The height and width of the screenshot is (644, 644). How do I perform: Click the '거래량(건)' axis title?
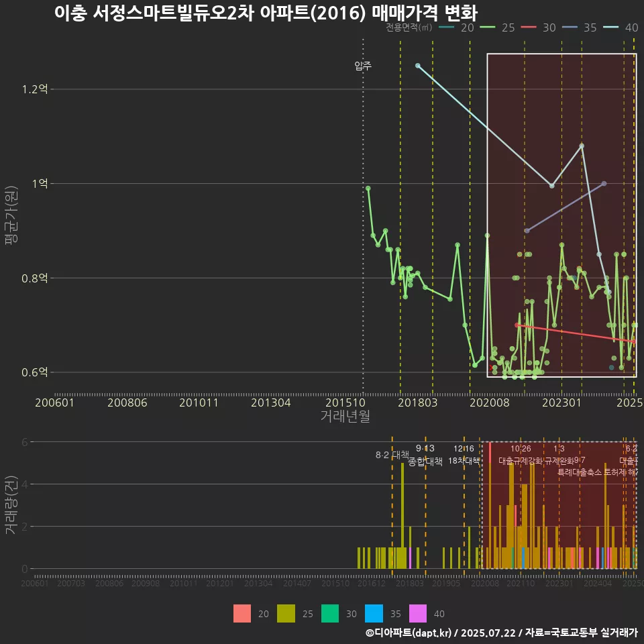(x=10, y=504)
